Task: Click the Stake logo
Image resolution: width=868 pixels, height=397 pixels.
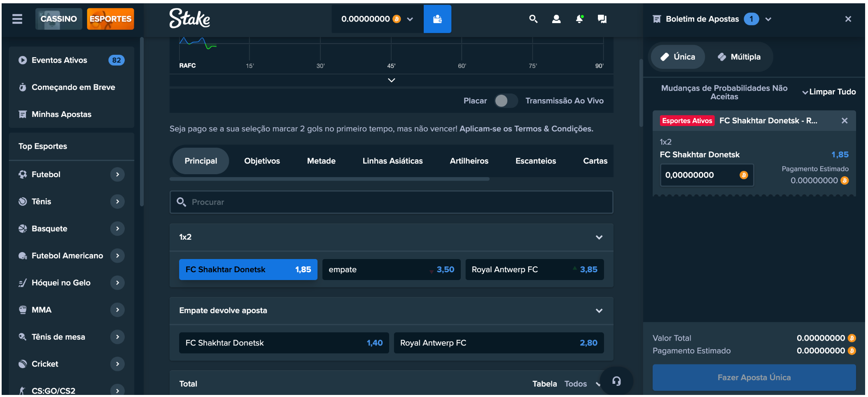Action: tap(190, 19)
